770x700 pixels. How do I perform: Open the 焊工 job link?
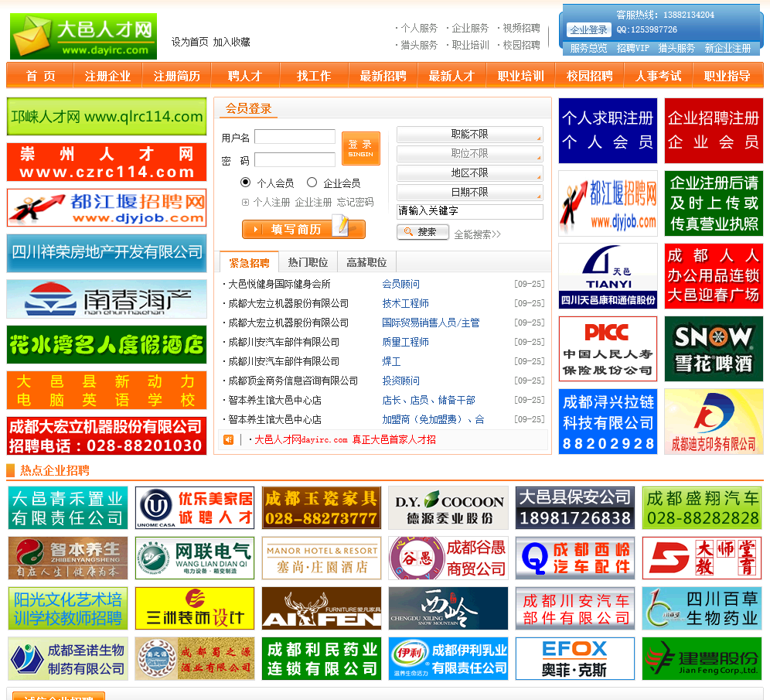[391, 361]
